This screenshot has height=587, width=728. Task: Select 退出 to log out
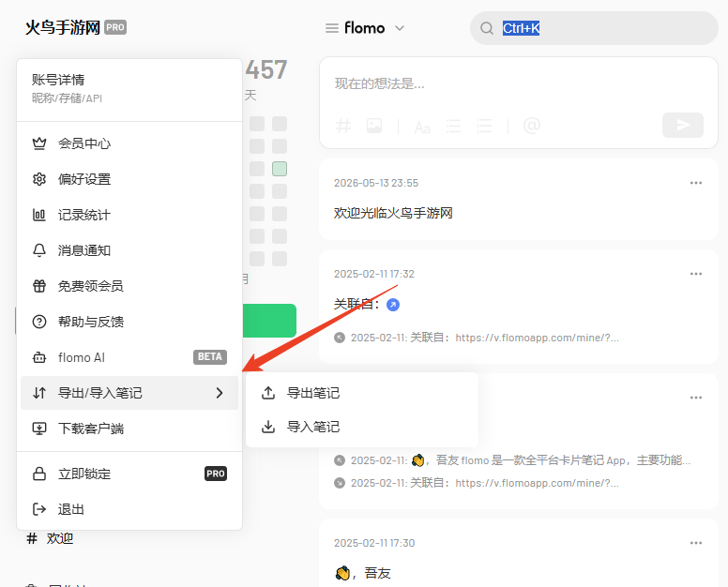click(129, 509)
